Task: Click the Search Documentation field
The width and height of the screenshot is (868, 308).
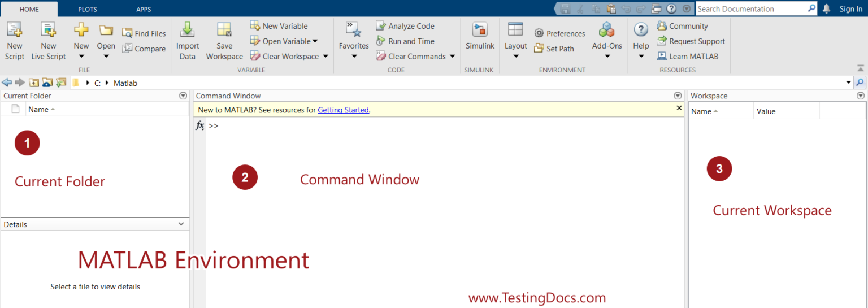Action: coord(750,9)
